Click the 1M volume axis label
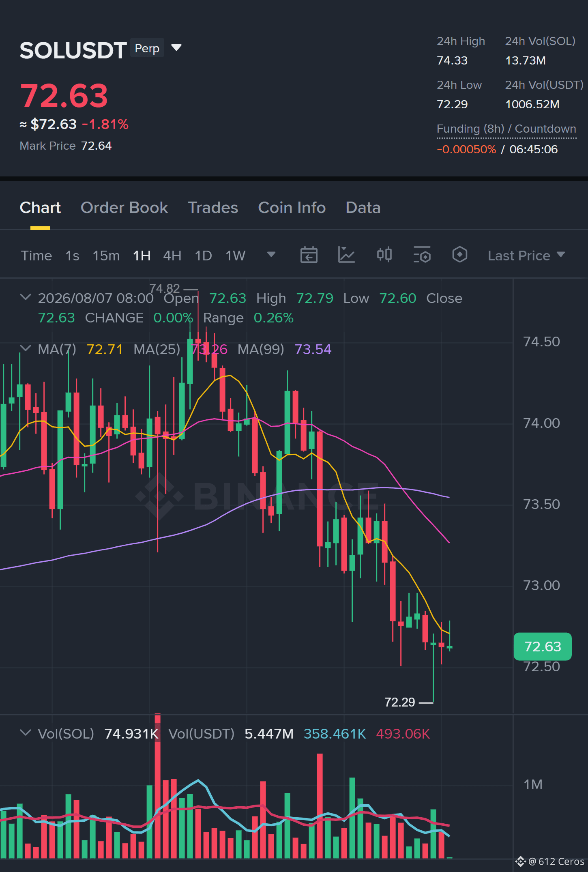The height and width of the screenshot is (872, 588). point(533,784)
